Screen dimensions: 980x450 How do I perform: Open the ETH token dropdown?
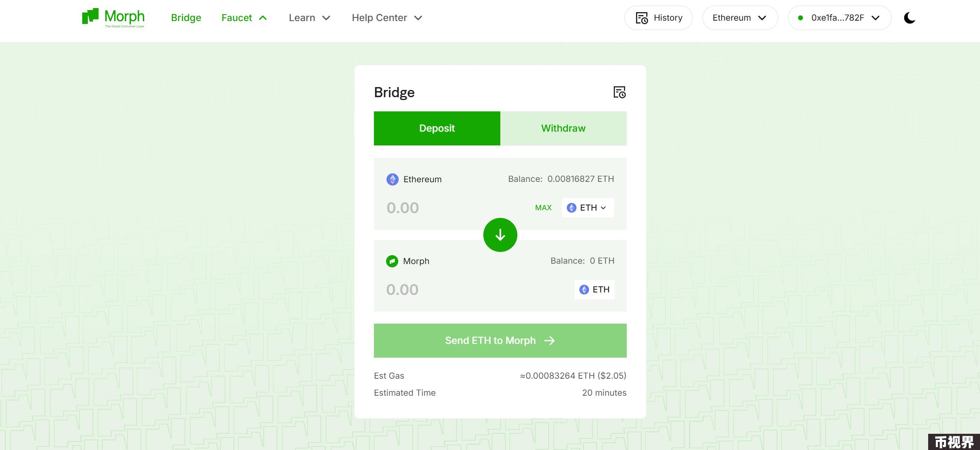[x=587, y=208]
